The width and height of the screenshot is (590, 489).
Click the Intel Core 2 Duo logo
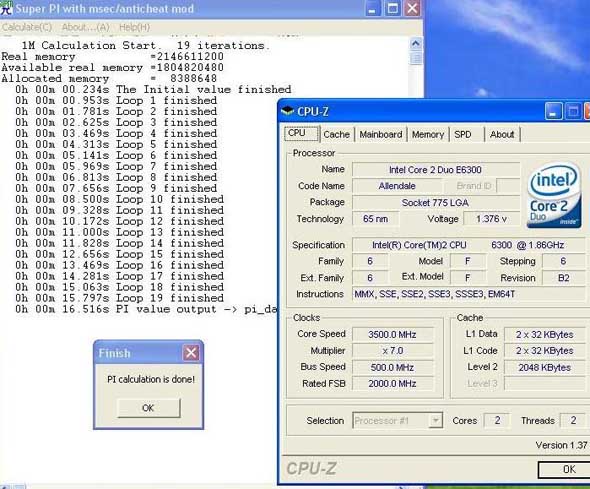pyautogui.click(x=554, y=196)
